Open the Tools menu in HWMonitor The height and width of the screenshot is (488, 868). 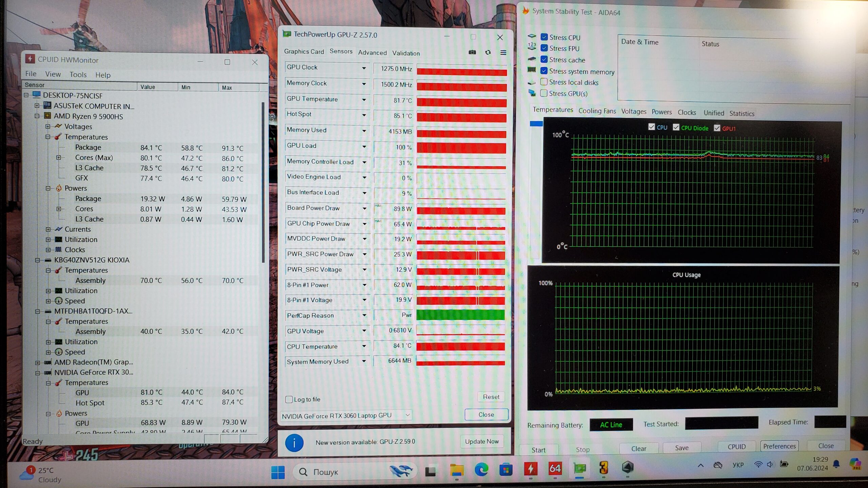pyautogui.click(x=78, y=75)
